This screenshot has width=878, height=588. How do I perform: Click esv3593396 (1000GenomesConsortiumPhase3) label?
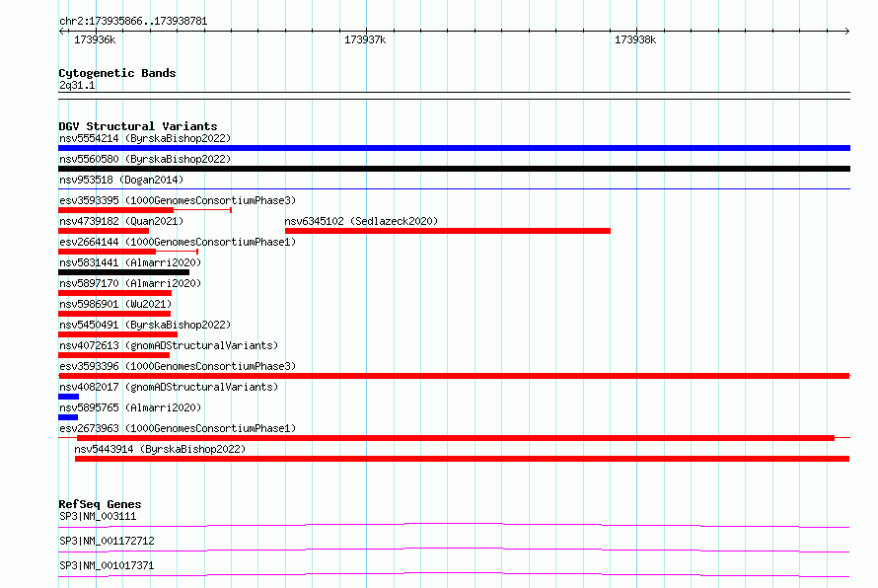click(178, 366)
